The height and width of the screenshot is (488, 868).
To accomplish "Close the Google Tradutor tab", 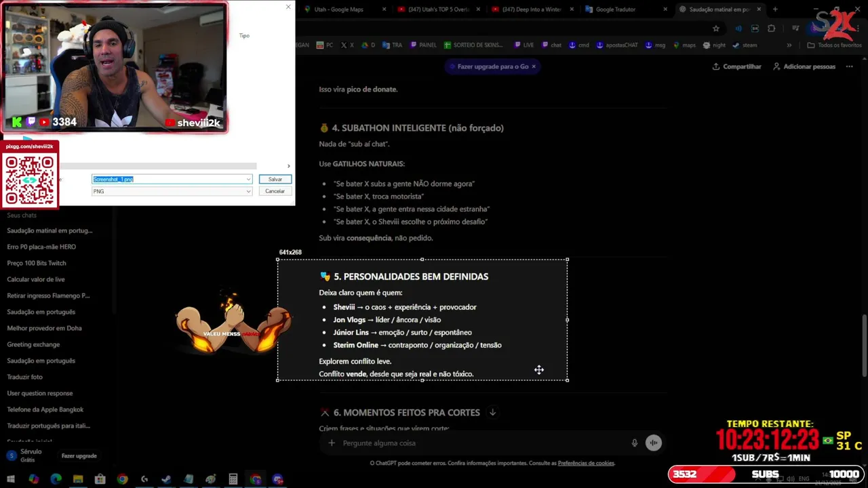I will pos(665,9).
